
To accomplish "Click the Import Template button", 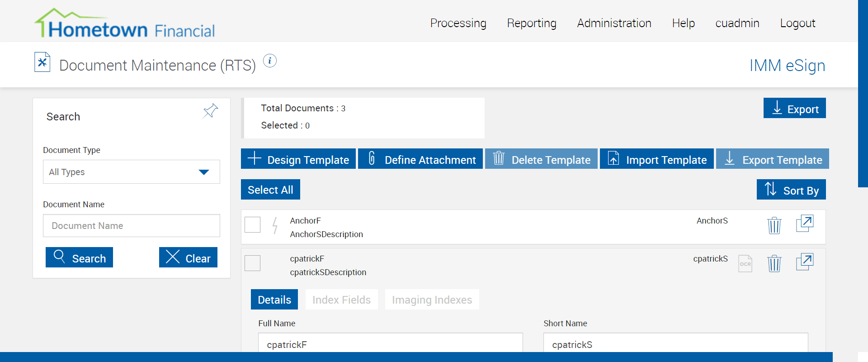I will pyautogui.click(x=656, y=159).
